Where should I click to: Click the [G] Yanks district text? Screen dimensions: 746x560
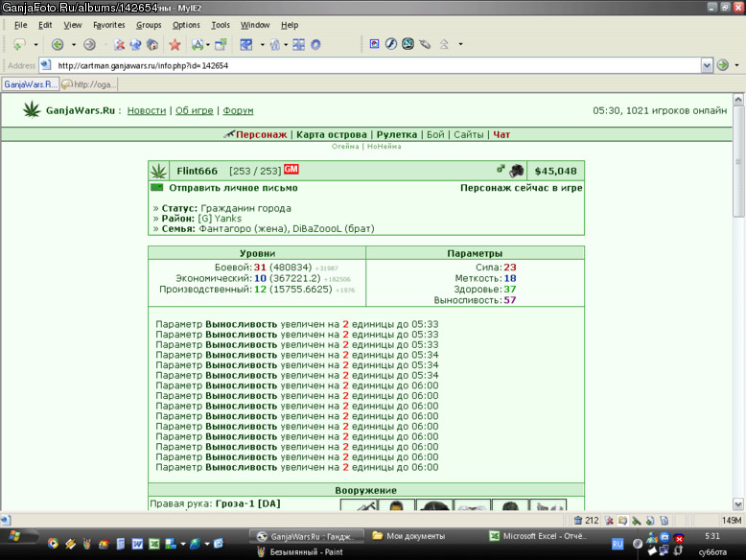[220, 219]
